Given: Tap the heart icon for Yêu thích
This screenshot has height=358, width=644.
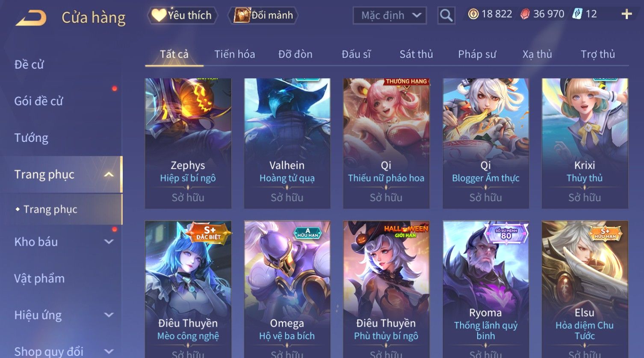Looking at the screenshot, I should tap(159, 15).
